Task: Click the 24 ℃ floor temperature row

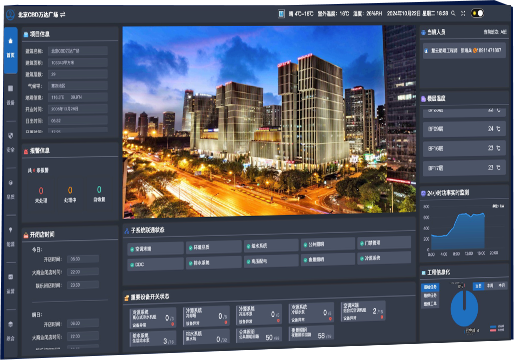Action: coord(464,129)
